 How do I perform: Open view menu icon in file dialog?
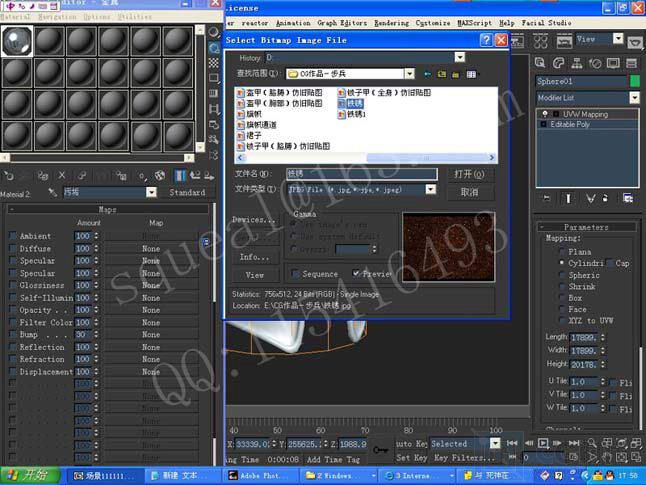tap(471, 74)
